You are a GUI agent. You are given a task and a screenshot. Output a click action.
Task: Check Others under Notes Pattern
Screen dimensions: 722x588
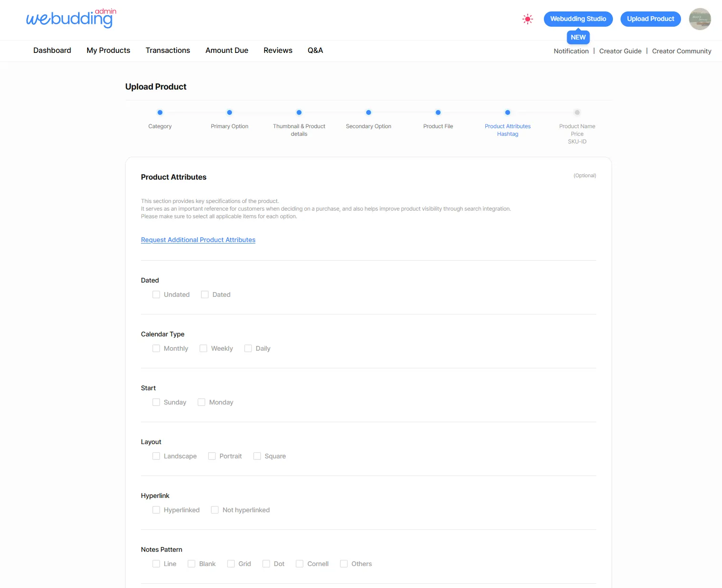point(344,564)
